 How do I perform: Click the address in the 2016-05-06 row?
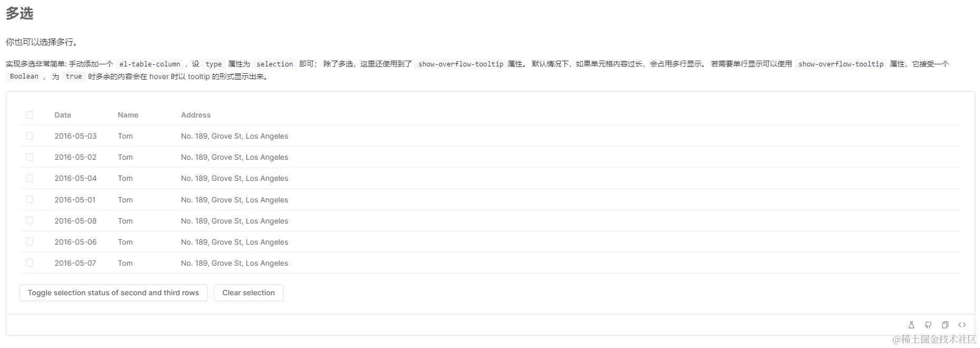click(x=234, y=242)
